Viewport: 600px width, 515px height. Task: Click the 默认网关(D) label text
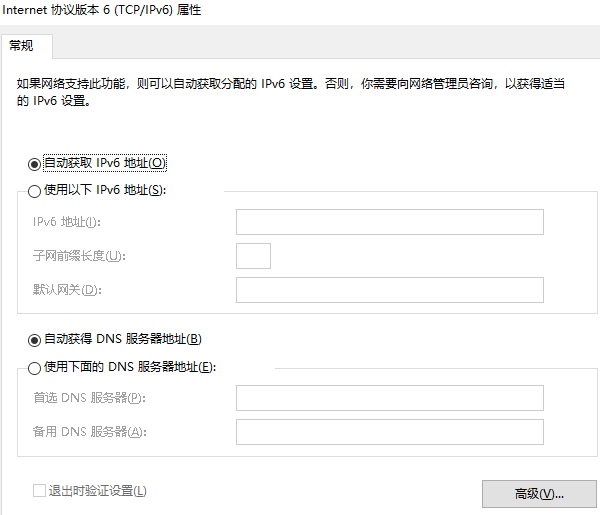click(x=67, y=290)
